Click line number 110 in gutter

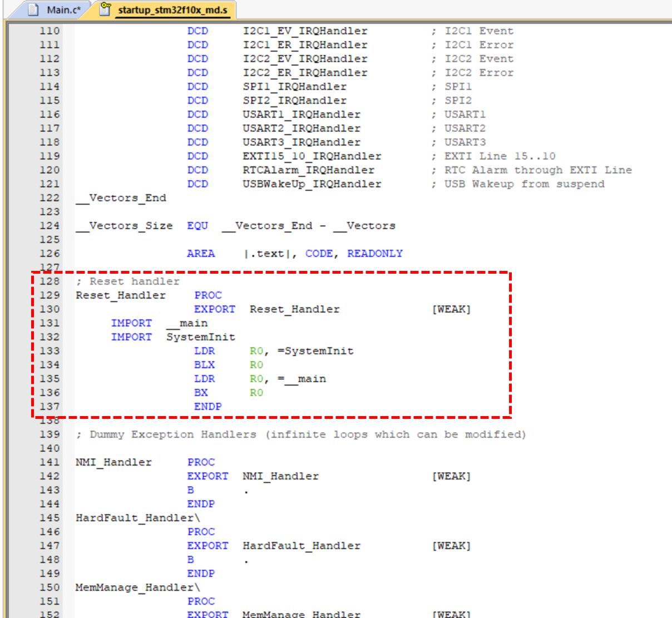[50, 31]
